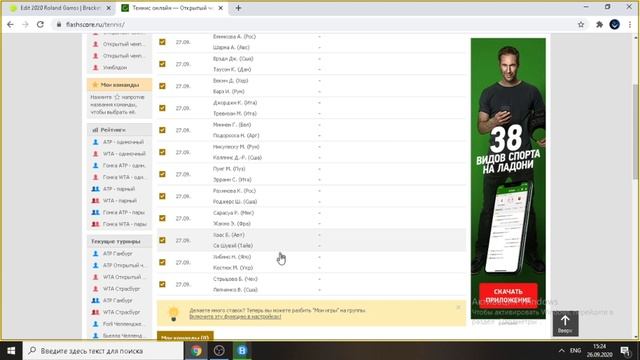Uncheck the Векич Д. vs Бара И. match
This screenshot has height=360, width=640.
click(162, 86)
